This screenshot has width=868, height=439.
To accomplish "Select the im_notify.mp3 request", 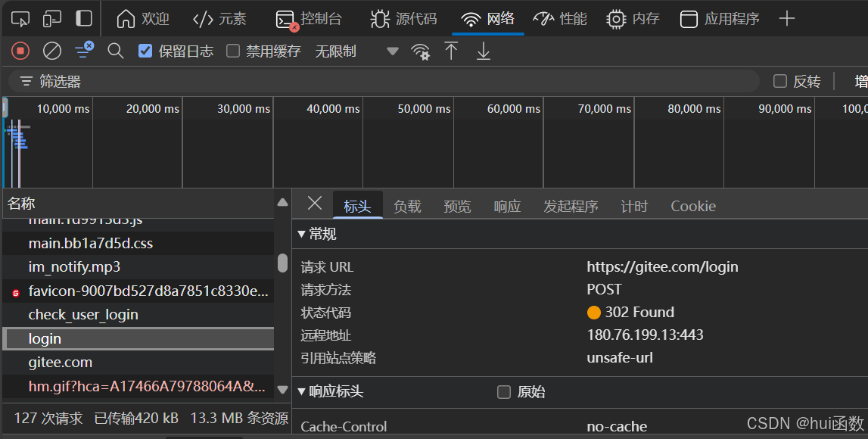I will [138, 267].
